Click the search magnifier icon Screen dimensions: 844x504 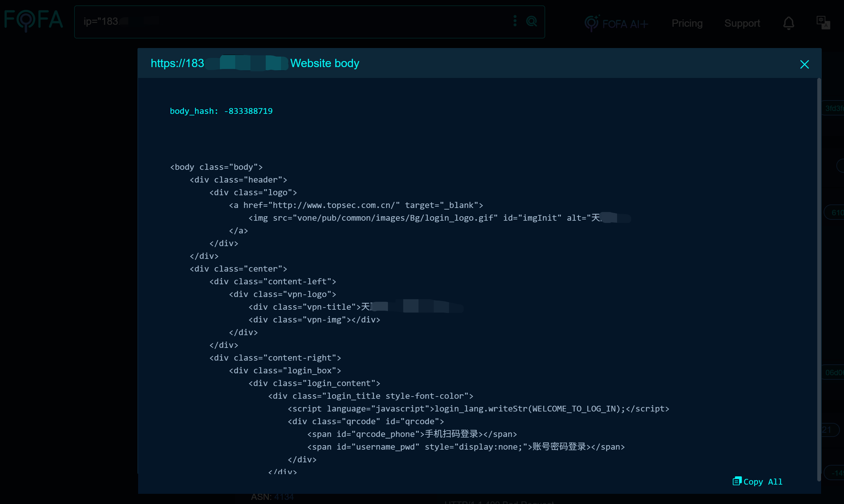(x=531, y=21)
